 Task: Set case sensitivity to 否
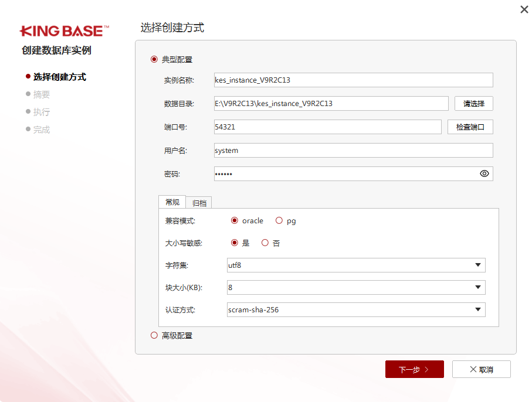click(x=265, y=243)
